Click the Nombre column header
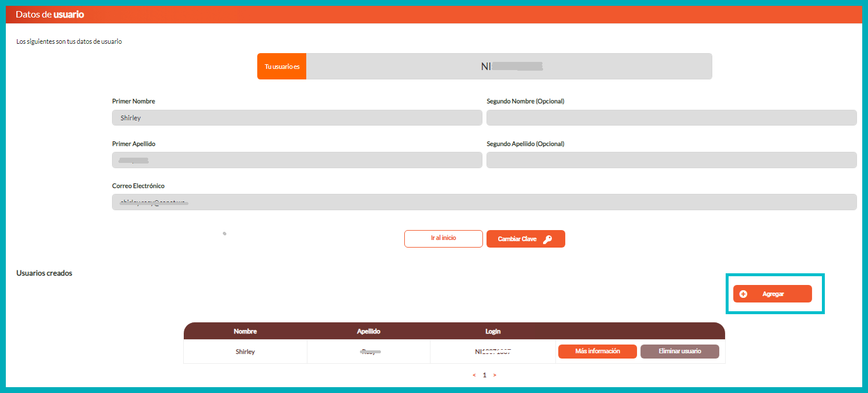 click(x=245, y=331)
